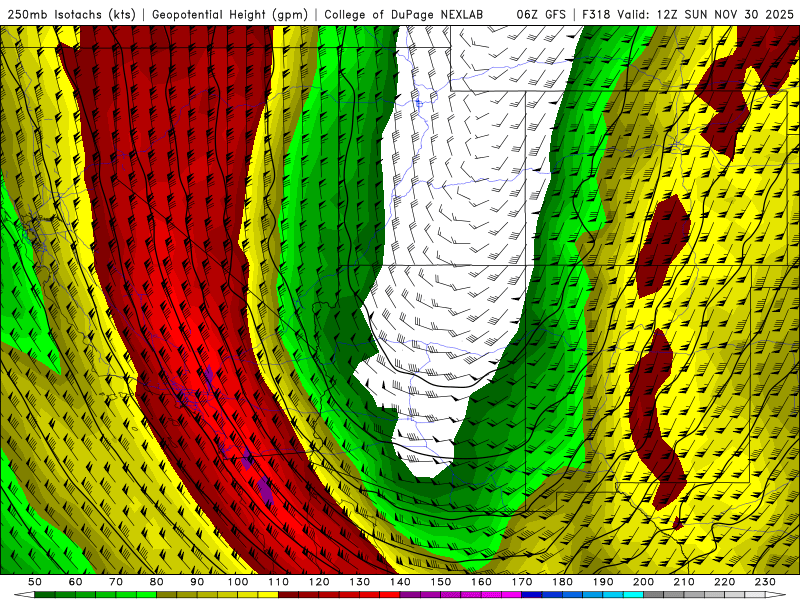Viewport: 800px width, 600px height.
Task: Pick the dark blue colorbar segment starting at 170
Action: 532,594
